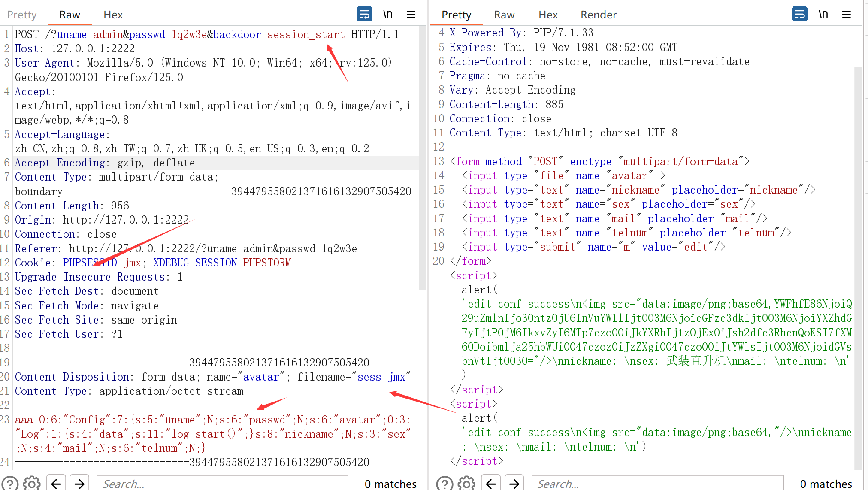Image resolution: width=868 pixels, height=490 pixels.
Task: Click the request panel vertical scrollbar
Action: point(423,159)
